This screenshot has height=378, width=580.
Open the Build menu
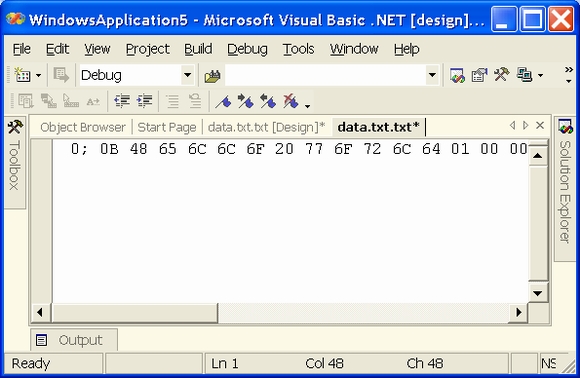pyautogui.click(x=198, y=49)
